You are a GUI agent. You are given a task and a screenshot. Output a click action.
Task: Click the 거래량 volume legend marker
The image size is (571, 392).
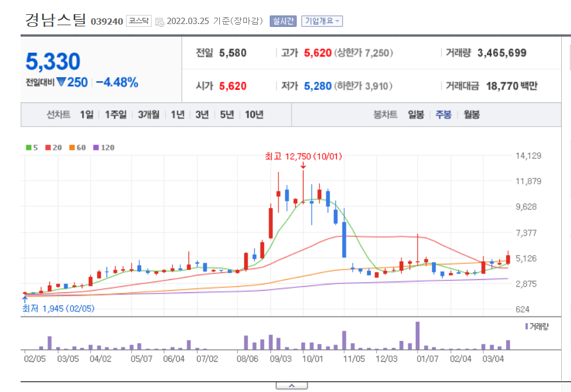526,327
